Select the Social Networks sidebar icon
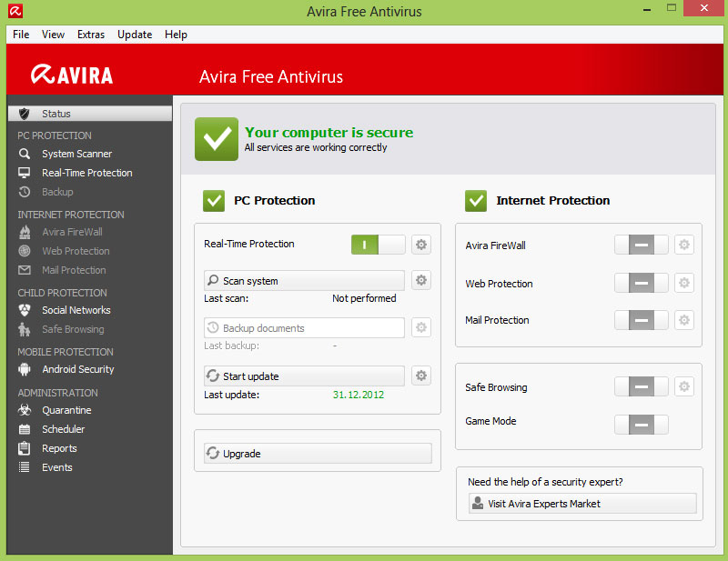The image size is (728, 561). (x=25, y=310)
